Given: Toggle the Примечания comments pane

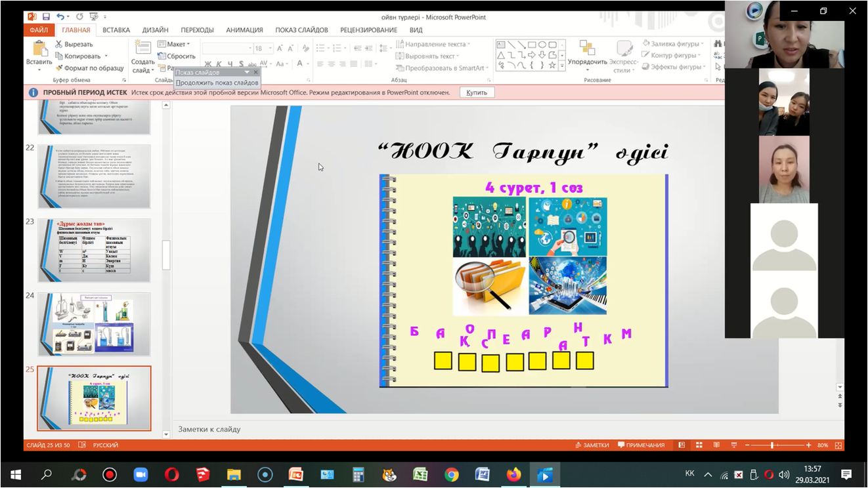Looking at the screenshot, I should pos(641,445).
